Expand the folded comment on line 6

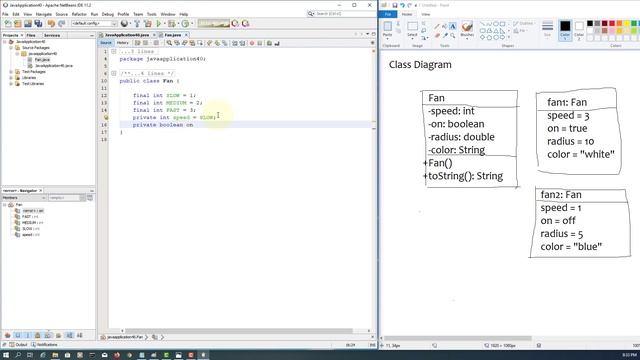114,73
